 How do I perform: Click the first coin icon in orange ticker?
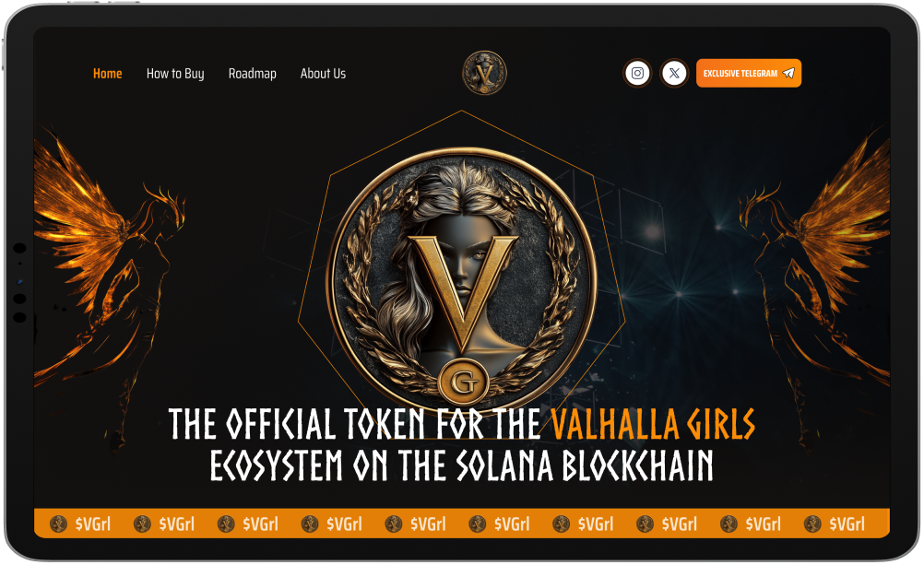point(58,524)
